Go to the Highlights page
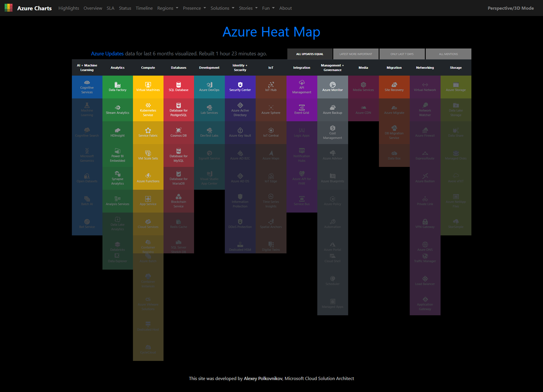The image size is (543, 392). point(69,8)
